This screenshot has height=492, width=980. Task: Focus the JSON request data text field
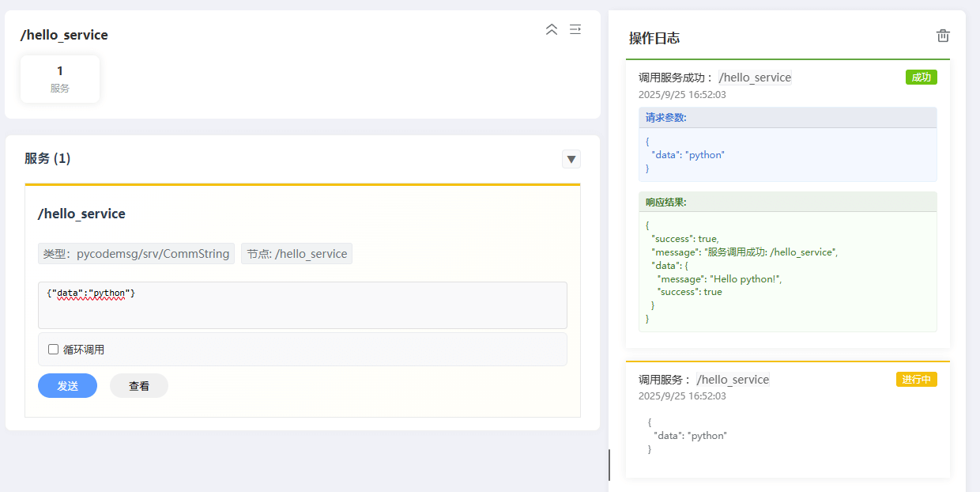[x=302, y=305]
